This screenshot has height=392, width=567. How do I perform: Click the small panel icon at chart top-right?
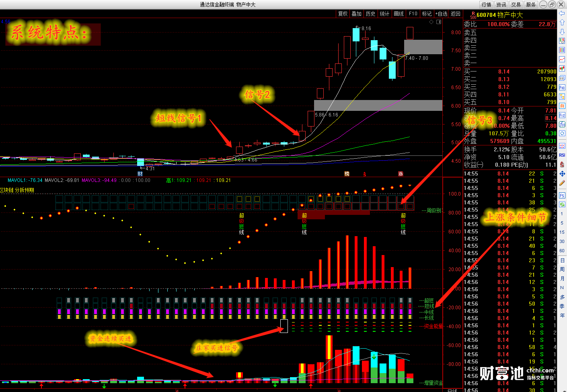tap(439, 22)
